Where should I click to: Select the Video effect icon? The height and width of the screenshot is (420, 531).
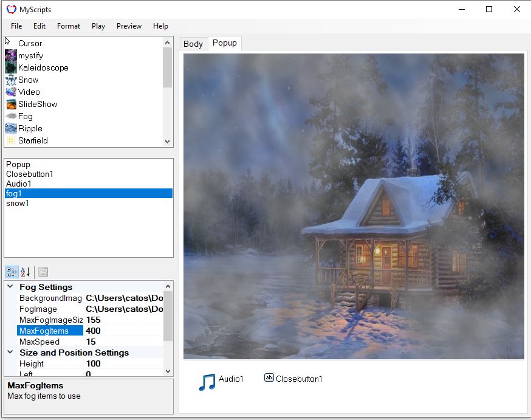click(11, 92)
